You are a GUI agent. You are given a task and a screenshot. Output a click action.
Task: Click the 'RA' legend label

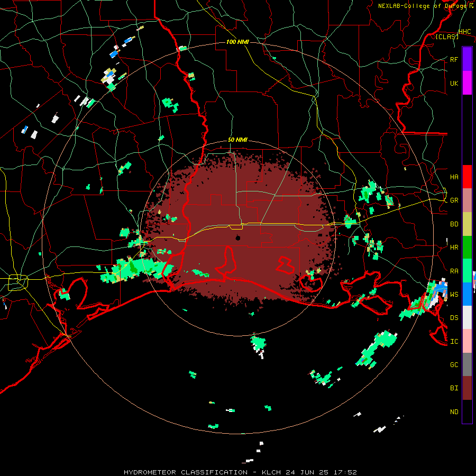[454, 271]
